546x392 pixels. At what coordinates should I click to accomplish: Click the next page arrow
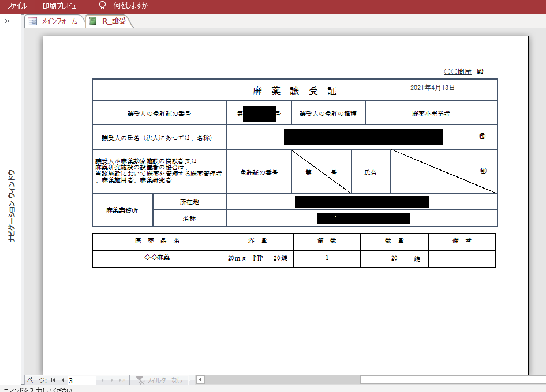(103, 380)
